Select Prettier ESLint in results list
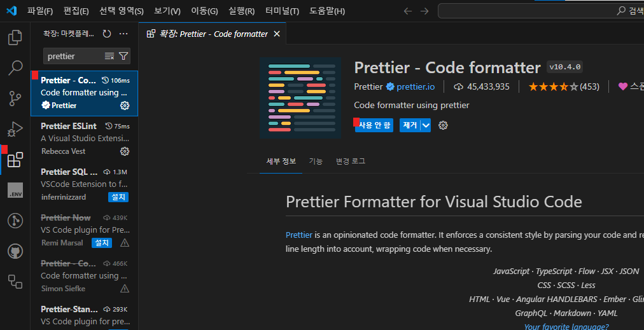 coord(84,139)
